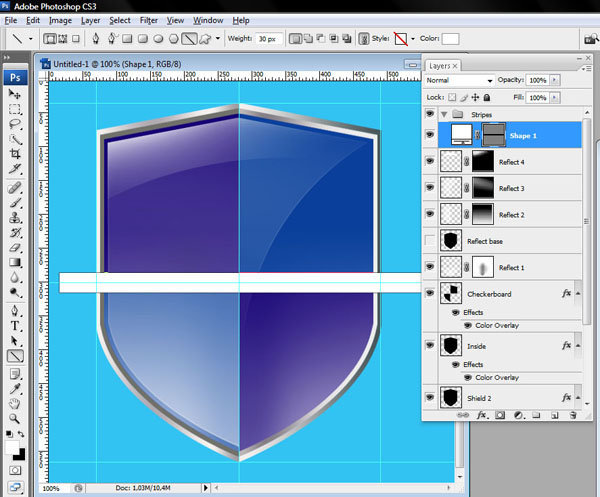Viewport: 600px width, 497px height.
Task: Collapse Inside layer effects
Action: pyautogui.click(x=578, y=345)
